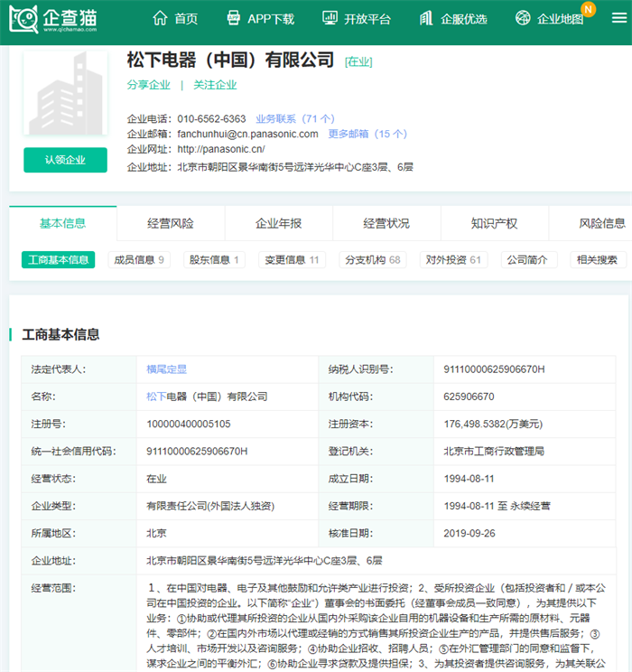
Task: Select 对外投资 61 sub-tab
Action: click(453, 260)
